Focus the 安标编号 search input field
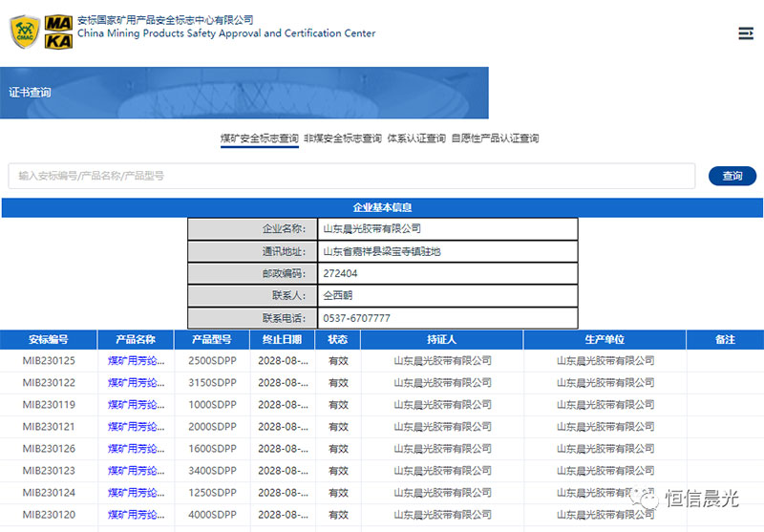Viewport: 764px width, 532px height. pos(351,176)
